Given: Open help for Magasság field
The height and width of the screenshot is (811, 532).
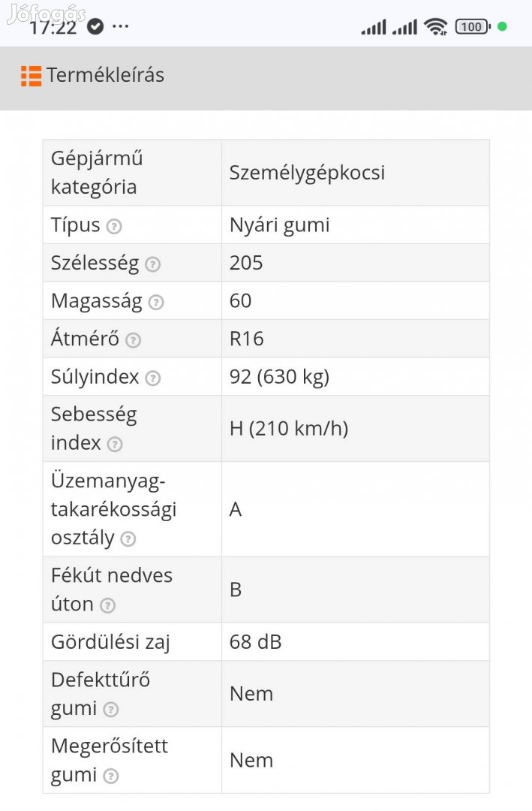Looking at the screenshot, I should (155, 303).
